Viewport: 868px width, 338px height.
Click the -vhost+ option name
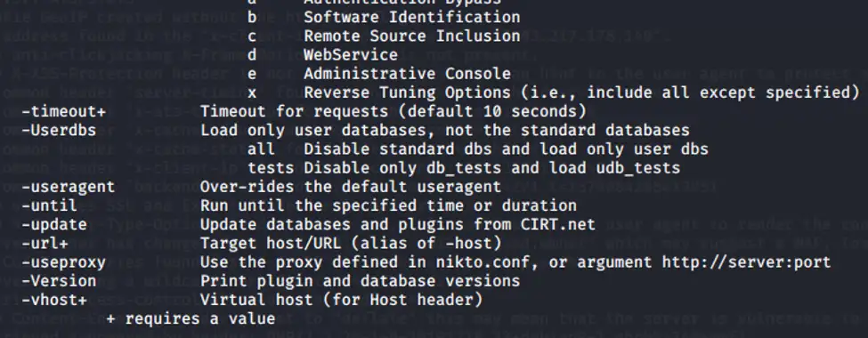pos(54,299)
